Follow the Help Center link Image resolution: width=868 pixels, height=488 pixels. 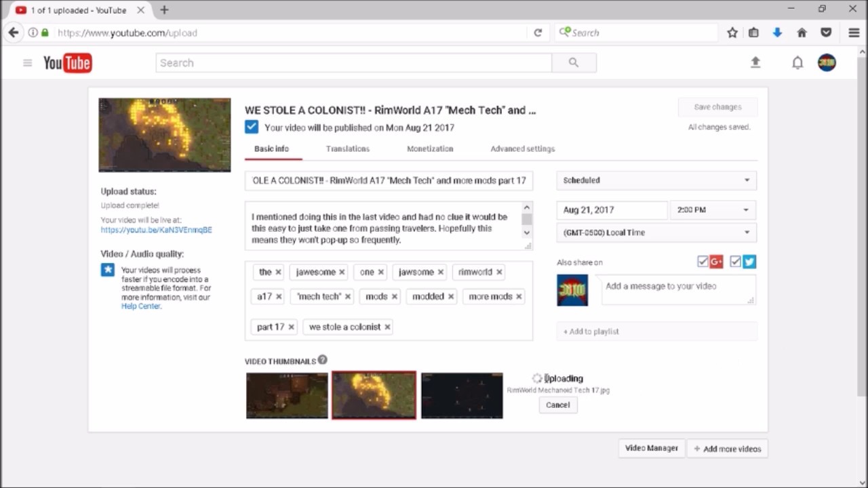pos(141,306)
